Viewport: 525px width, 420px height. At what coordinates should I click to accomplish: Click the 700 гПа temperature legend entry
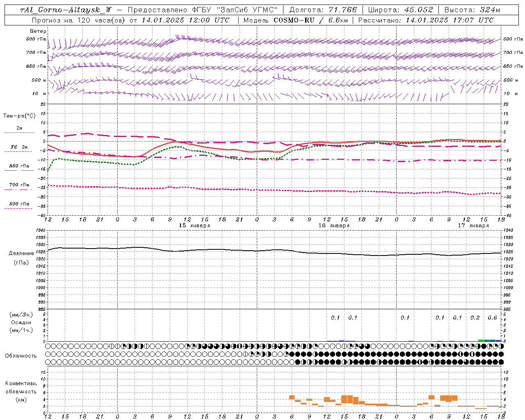(19, 185)
